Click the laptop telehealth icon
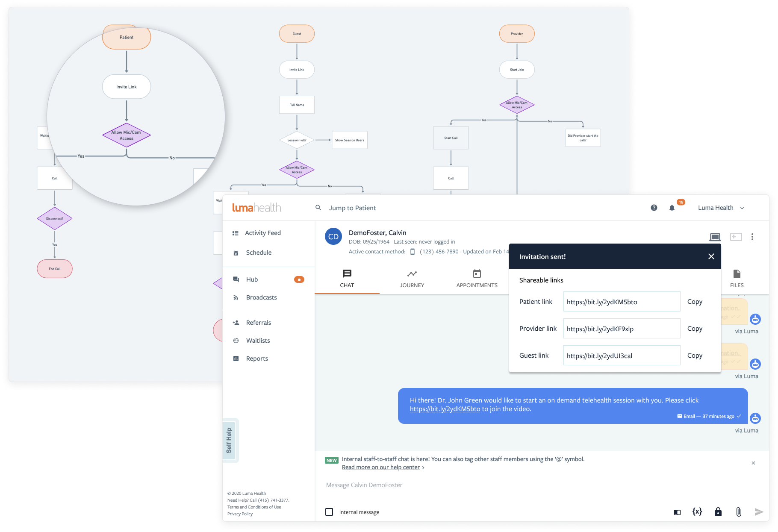The image size is (778, 532). click(x=715, y=237)
